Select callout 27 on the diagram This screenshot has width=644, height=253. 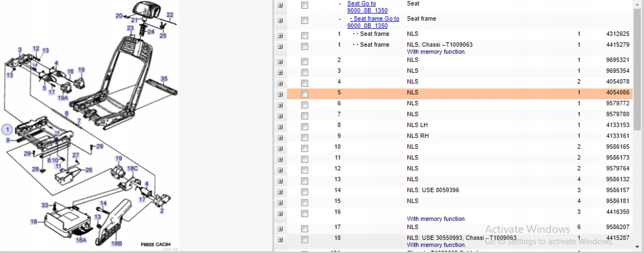pos(75,155)
